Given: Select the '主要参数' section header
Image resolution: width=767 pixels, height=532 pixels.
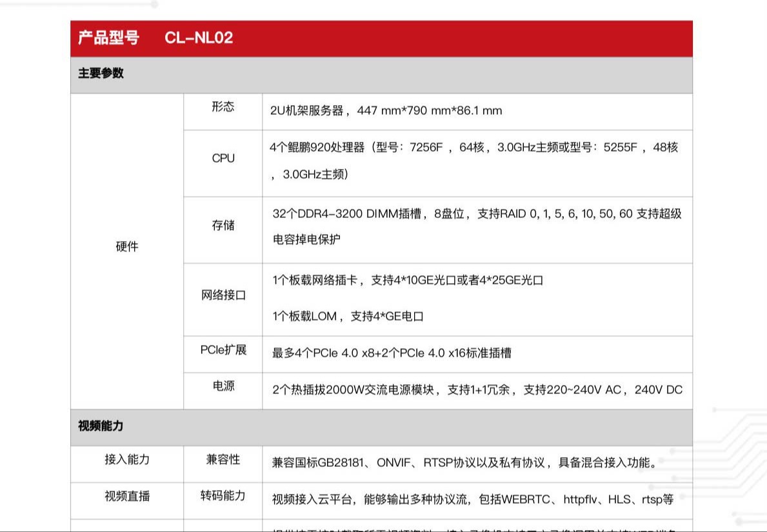Looking at the screenshot, I should click(381, 75).
